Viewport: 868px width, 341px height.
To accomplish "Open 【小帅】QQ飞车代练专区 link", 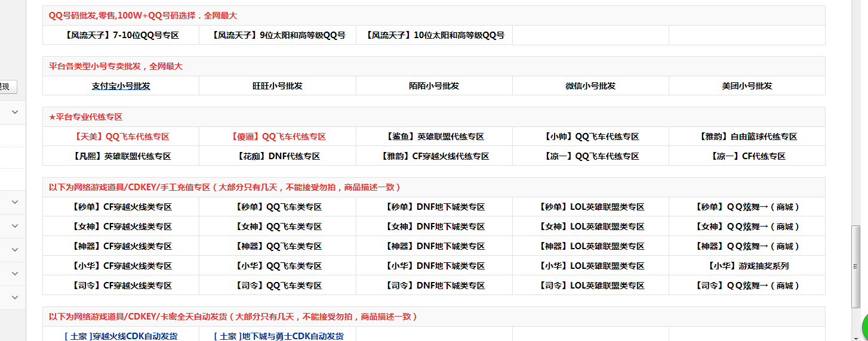I will point(590,137).
